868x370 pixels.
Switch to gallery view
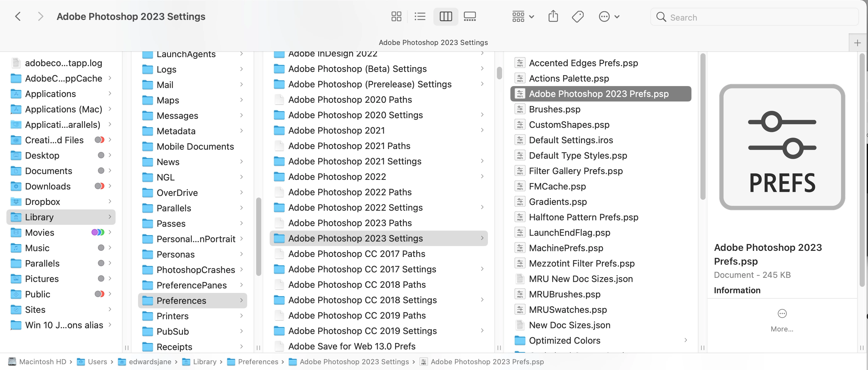click(x=470, y=16)
